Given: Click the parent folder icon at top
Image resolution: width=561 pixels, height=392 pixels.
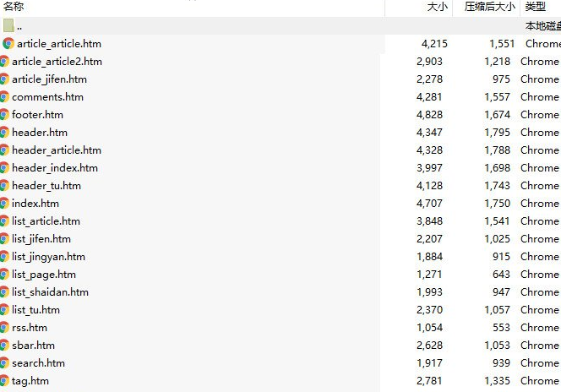Looking at the screenshot, I should (8, 25).
